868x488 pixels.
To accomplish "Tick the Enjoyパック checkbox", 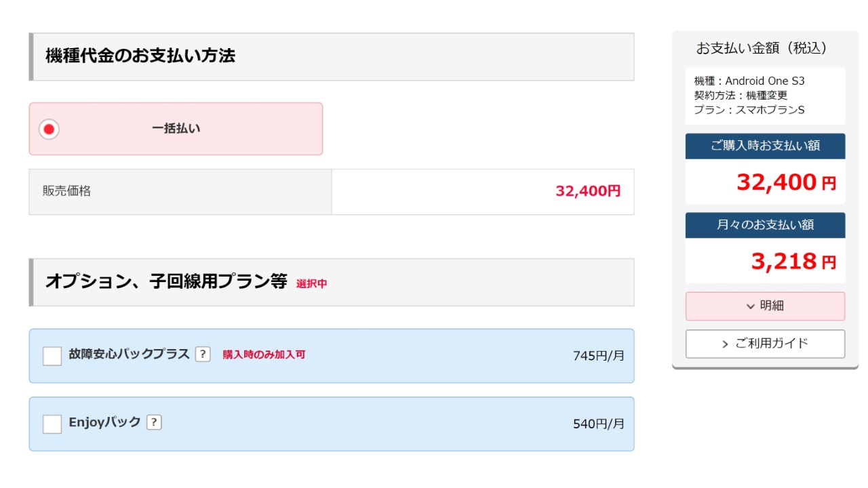I will click(x=52, y=424).
